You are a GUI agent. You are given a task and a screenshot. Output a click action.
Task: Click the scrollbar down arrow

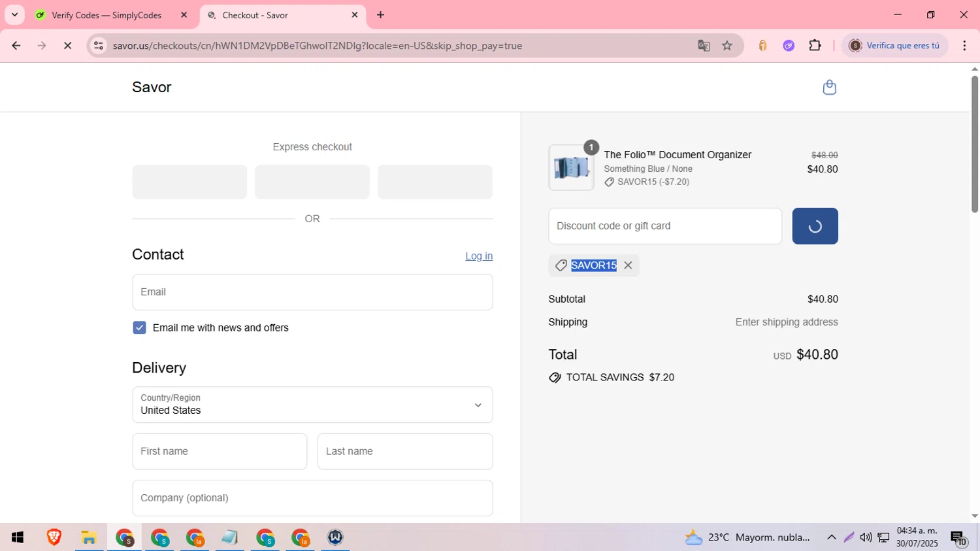pyautogui.click(x=975, y=516)
